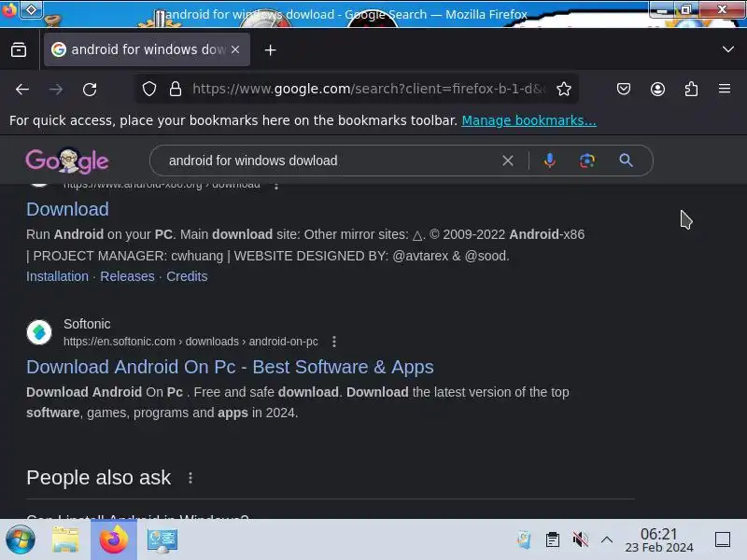Open the Firefox application hamburger menu

coord(725,89)
